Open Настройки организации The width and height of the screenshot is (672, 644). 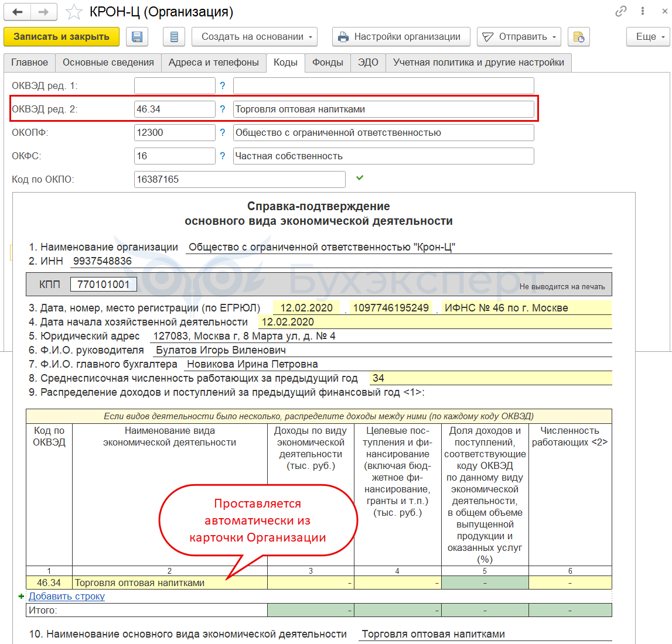click(401, 37)
